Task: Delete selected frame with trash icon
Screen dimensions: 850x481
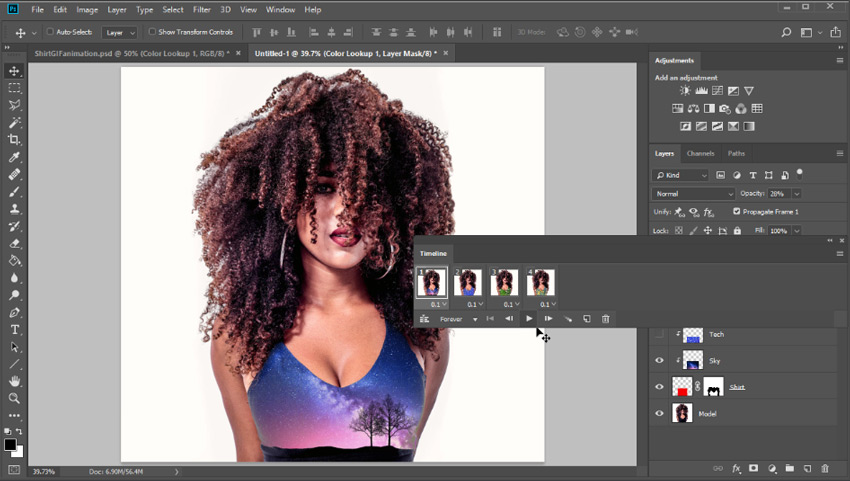Action: coord(606,319)
